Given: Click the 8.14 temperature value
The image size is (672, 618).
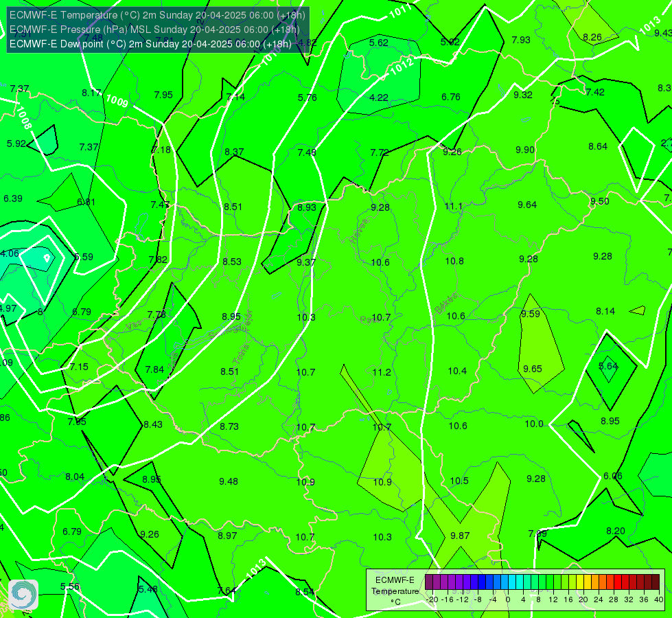Looking at the screenshot, I should [x=605, y=311].
